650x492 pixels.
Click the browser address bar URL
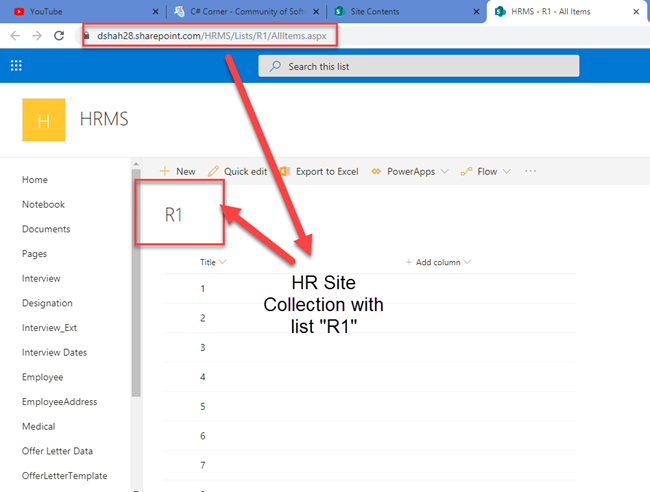pyautogui.click(x=212, y=36)
